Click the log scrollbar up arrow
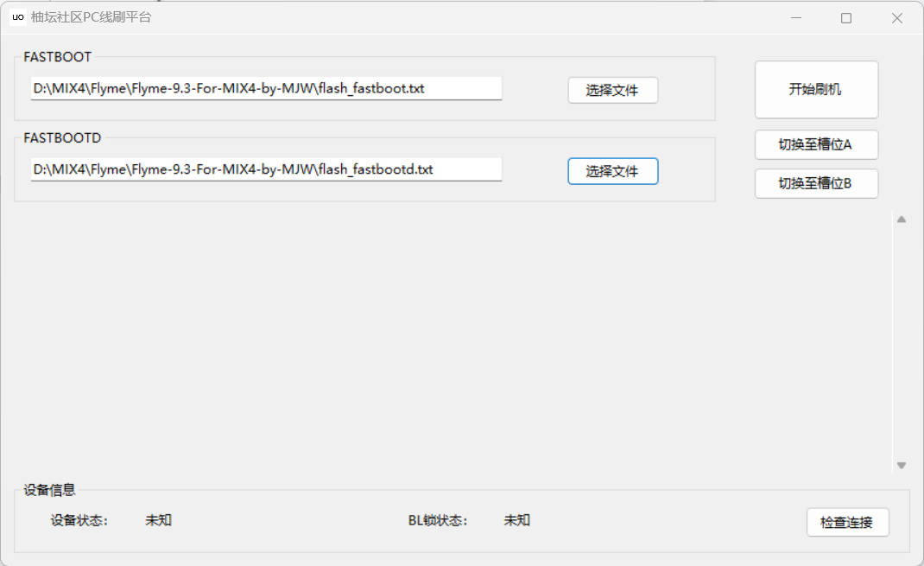The image size is (924, 566). tap(901, 219)
